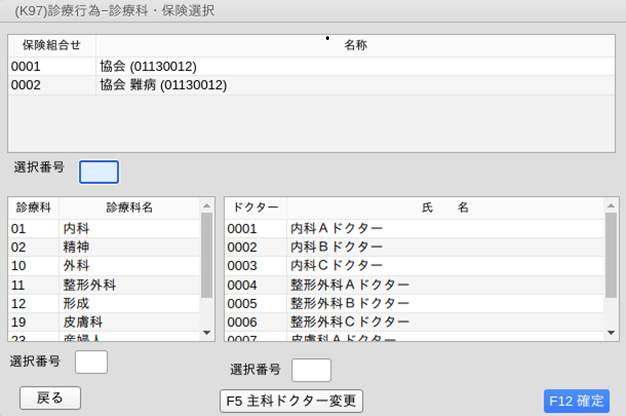This screenshot has height=416, width=626.
Task: Click the down arrow of doctor list scrollbar
Action: click(611, 333)
